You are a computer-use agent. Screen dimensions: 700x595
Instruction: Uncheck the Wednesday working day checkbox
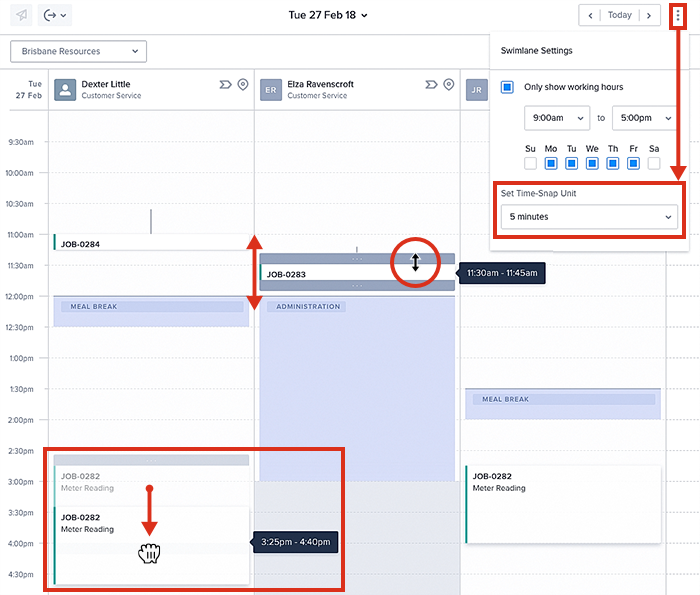pos(592,163)
